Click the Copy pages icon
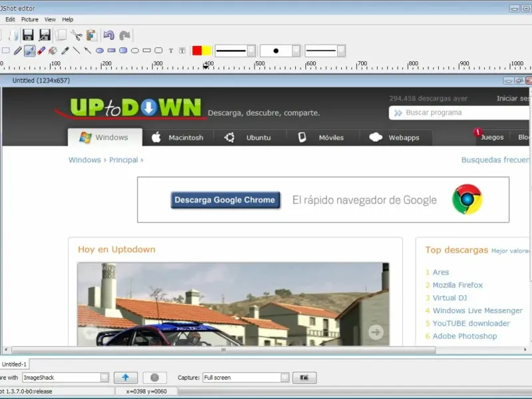The height and width of the screenshot is (399, 532). 61,35
